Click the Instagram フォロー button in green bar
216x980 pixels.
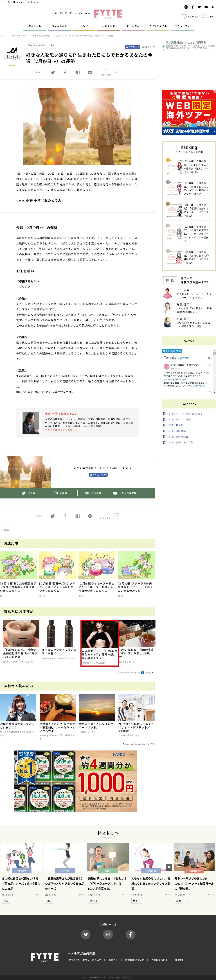(61, 493)
